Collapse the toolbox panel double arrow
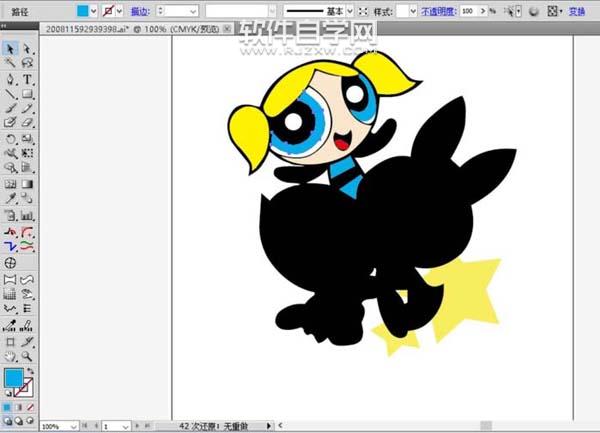The height and width of the screenshot is (433, 600). [x=3, y=26]
